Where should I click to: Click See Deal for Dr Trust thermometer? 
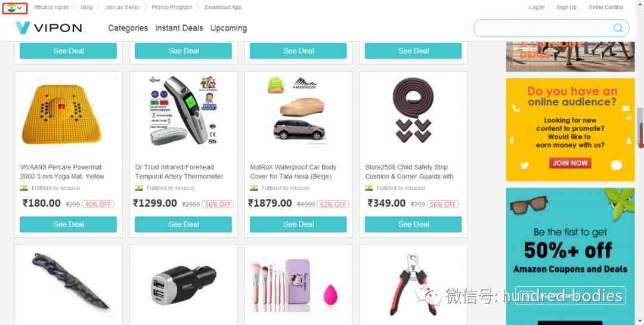click(x=183, y=224)
